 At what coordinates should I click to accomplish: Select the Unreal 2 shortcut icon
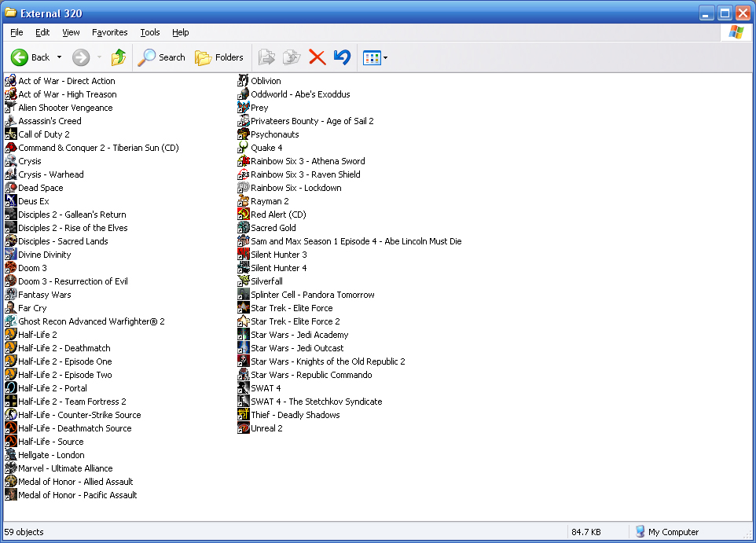(x=244, y=427)
